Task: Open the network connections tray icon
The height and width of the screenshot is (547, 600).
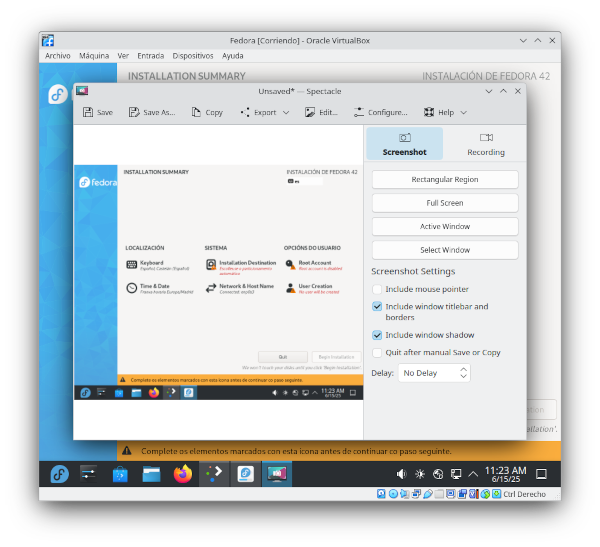Action: click(456, 475)
